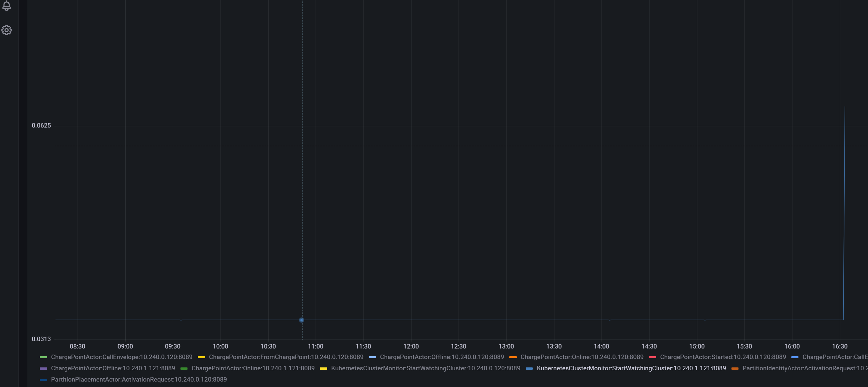868x387 pixels.
Task: Toggle ChargePointActor:Offline:10.240.1.121:8089 series label
Action: [113, 368]
